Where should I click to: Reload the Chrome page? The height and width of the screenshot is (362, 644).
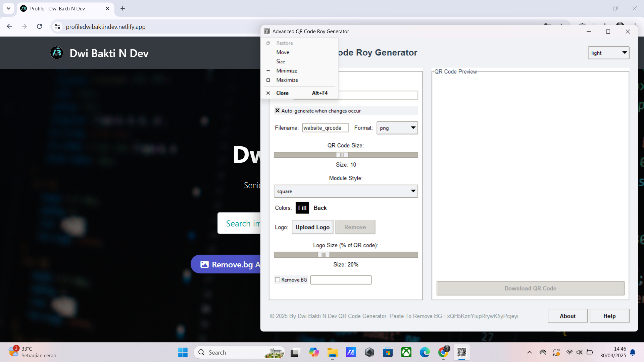click(40, 27)
